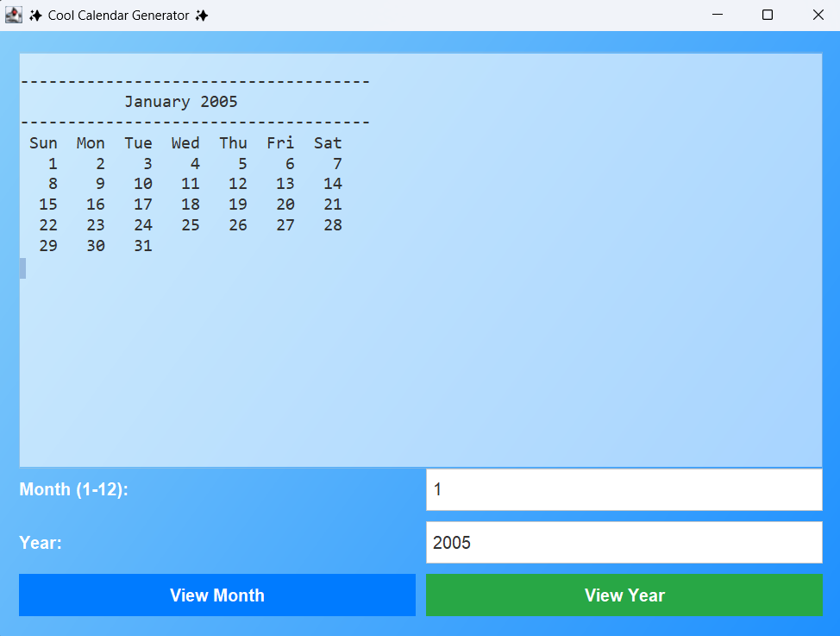
Task: Click the View Month button
Action: pyautogui.click(x=217, y=595)
